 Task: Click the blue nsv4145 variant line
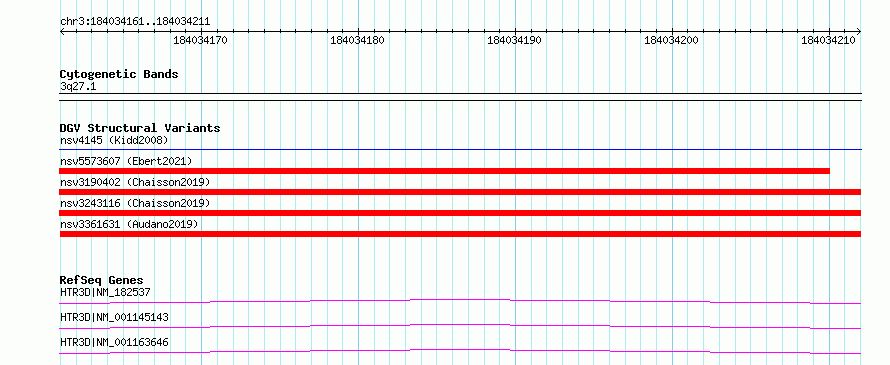tap(460, 150)
